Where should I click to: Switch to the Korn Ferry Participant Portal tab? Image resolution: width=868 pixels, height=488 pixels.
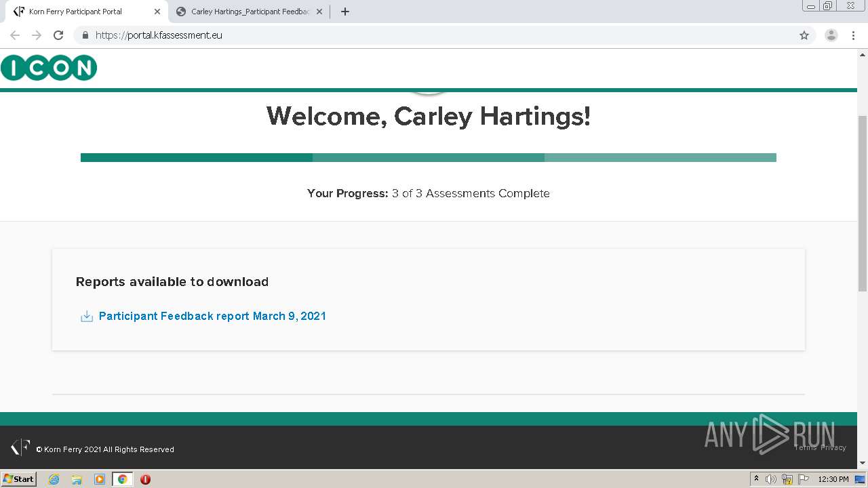(85, 12)
